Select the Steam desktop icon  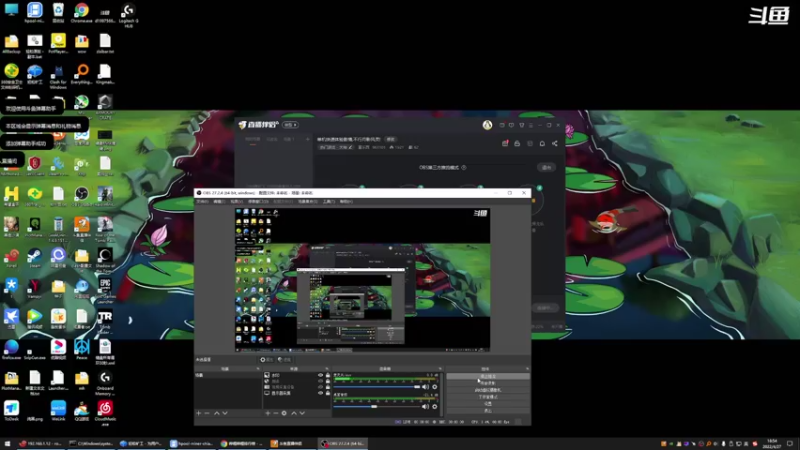(35, 257)
